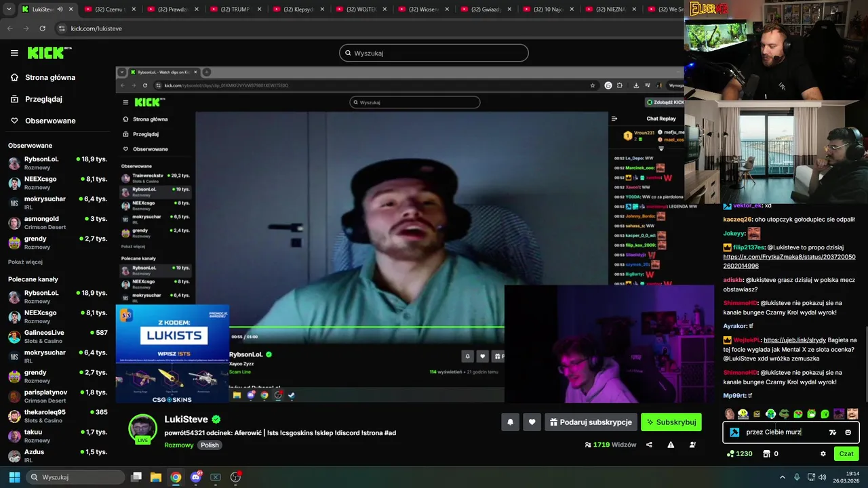The image size is (868, 488).
Task: Follow channel with heart button
Action: [x=532, y=422]
